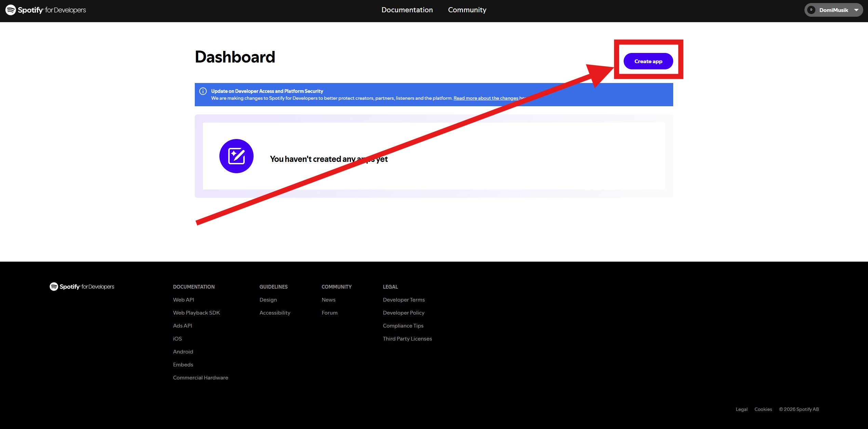This screenshot has width=868, height=429.
Task: Open the Embeds link in footer
Action: (183, 364)
